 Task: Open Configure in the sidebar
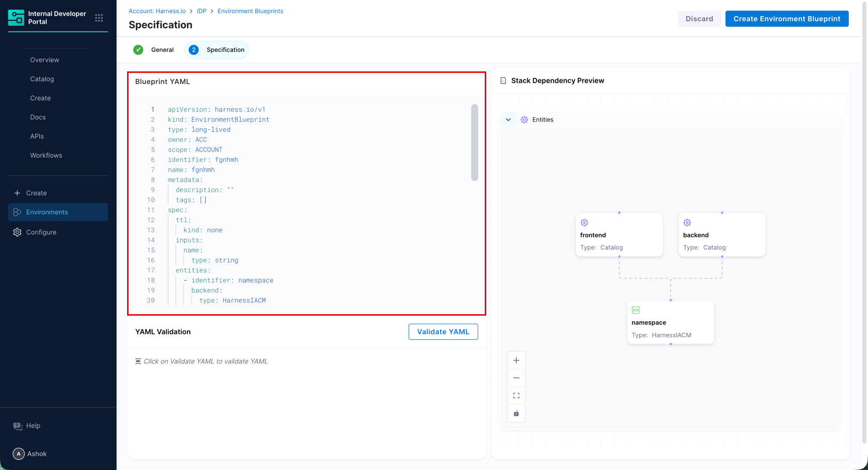(x=41, y=232)
